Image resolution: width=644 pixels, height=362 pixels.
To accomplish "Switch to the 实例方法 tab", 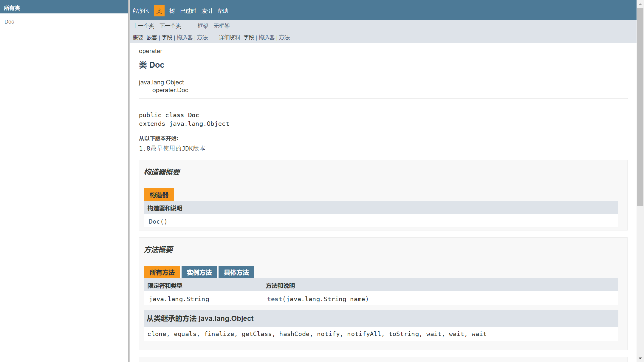I will tap(199, 272).
